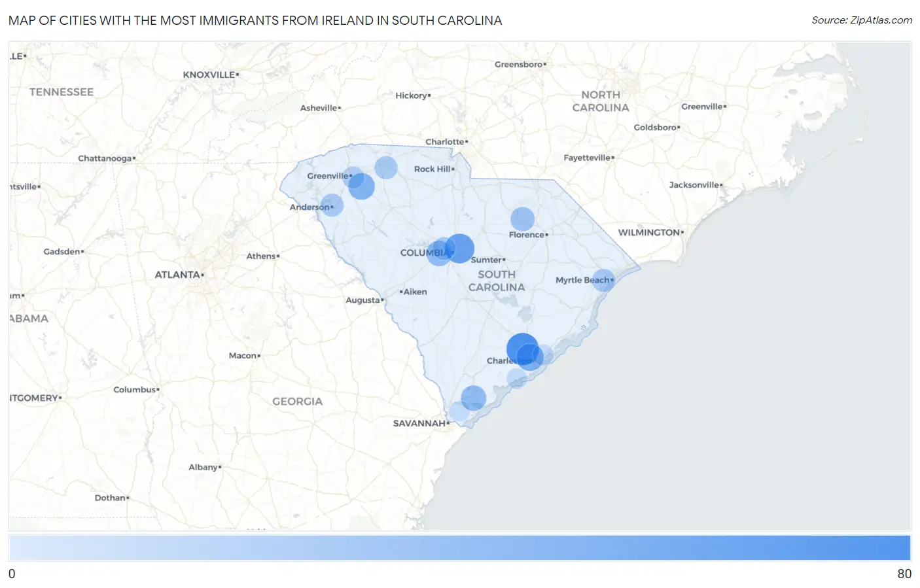Click the TENNESSEE state label
Image resolution: width=920 pixels, height=588 pixels.
point(62,92)
